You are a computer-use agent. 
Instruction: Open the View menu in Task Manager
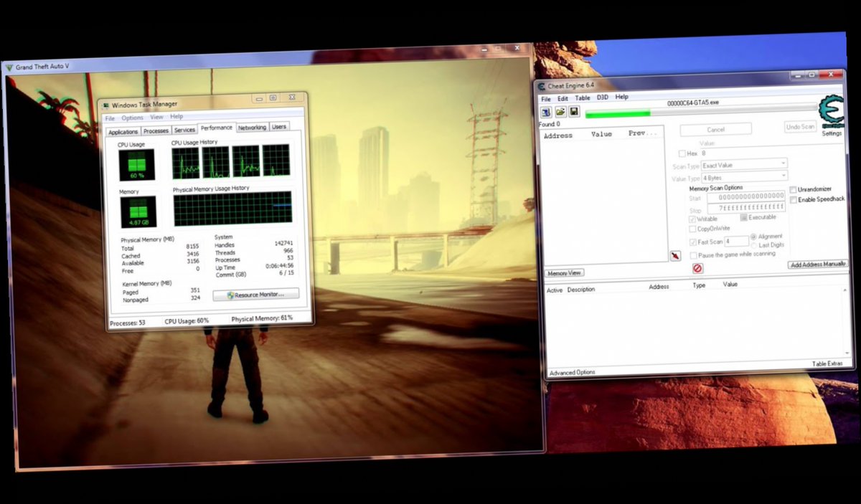(156, 117)
